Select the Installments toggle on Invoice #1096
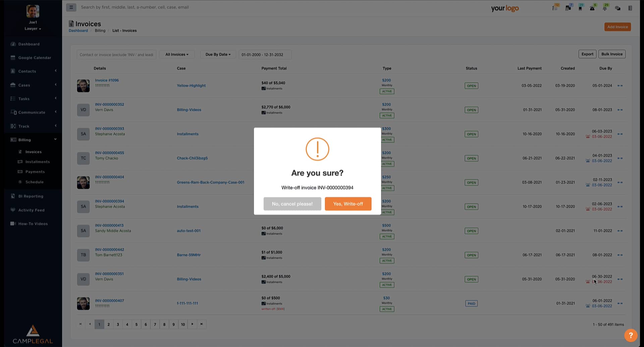This screenshot has width=644, height=347. click(x=272, y=88)
